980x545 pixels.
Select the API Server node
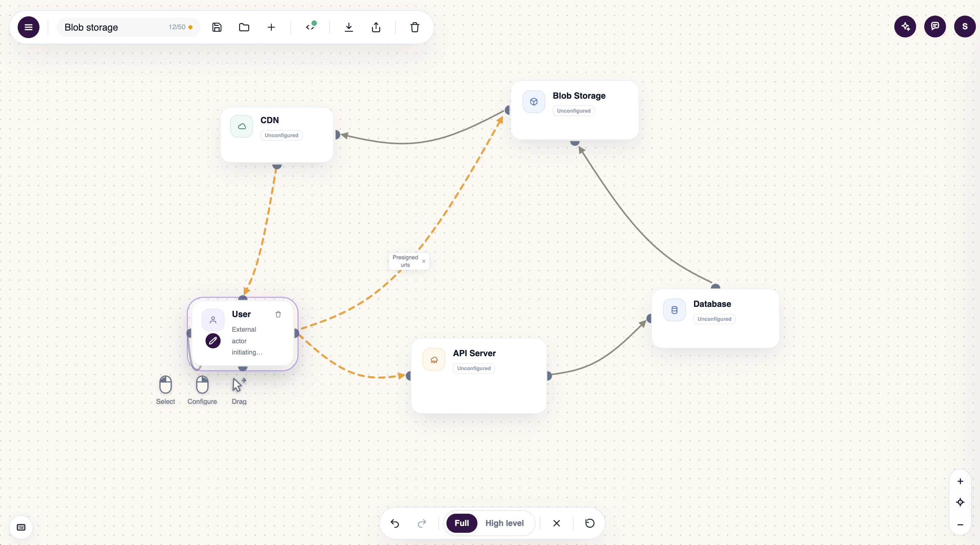click(478, 376)
